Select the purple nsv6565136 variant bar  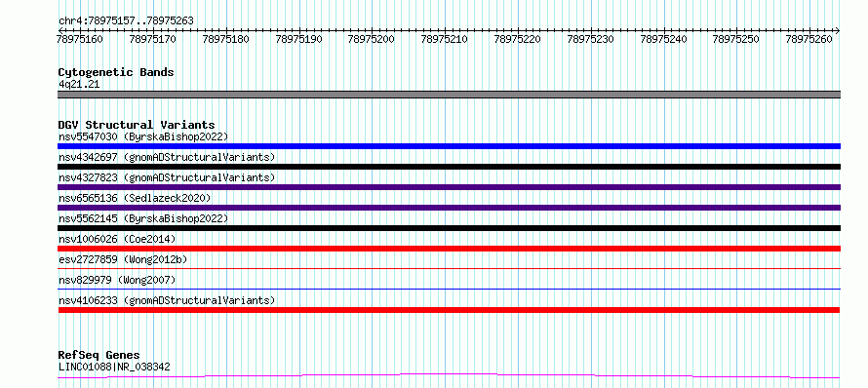click(449, 208)
